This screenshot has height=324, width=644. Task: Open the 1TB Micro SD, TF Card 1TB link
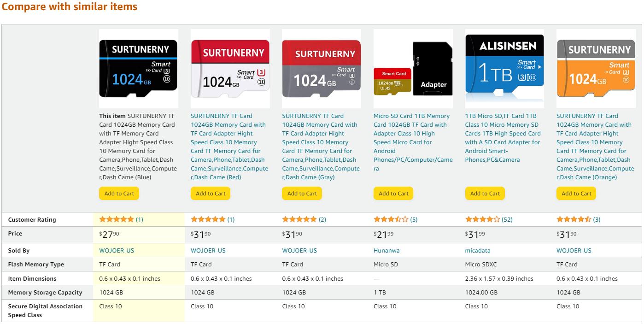pos(503,138)
